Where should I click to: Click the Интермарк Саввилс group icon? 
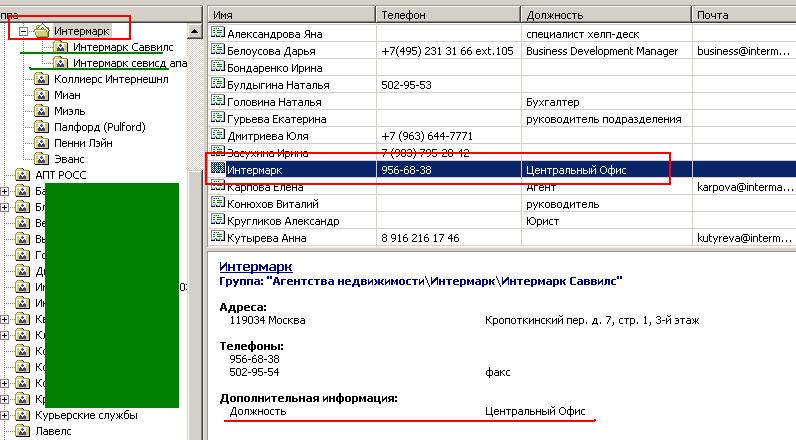(60, 47)
